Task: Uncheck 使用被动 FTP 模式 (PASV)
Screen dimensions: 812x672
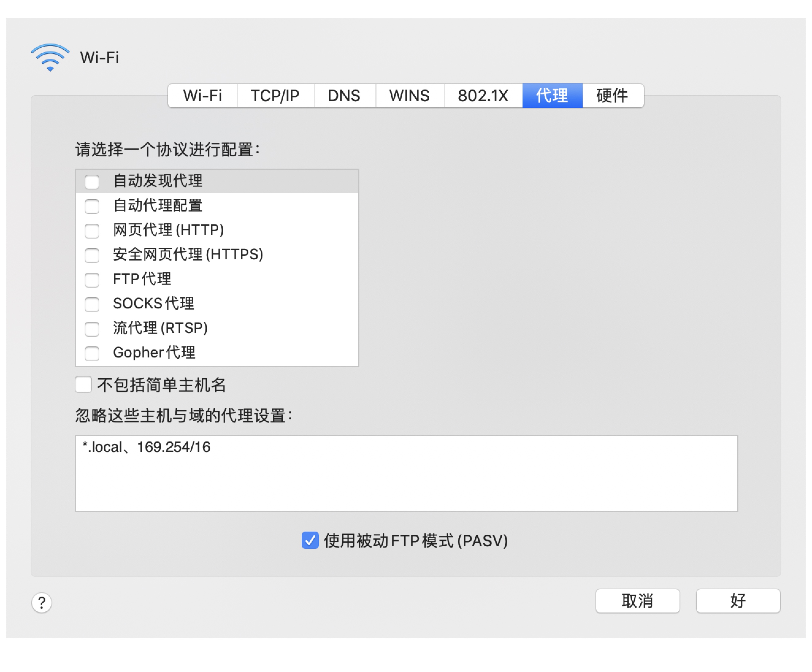Action: tap(310, 540)
